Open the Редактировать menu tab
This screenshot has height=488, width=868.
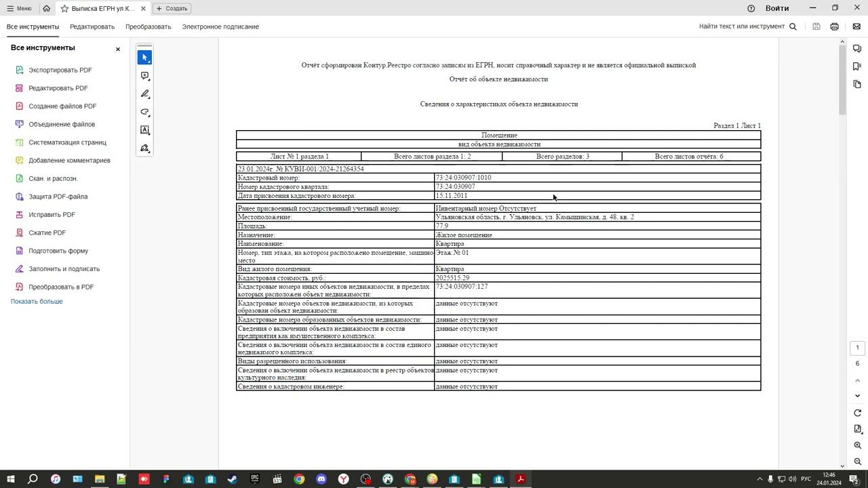(92, 26)
